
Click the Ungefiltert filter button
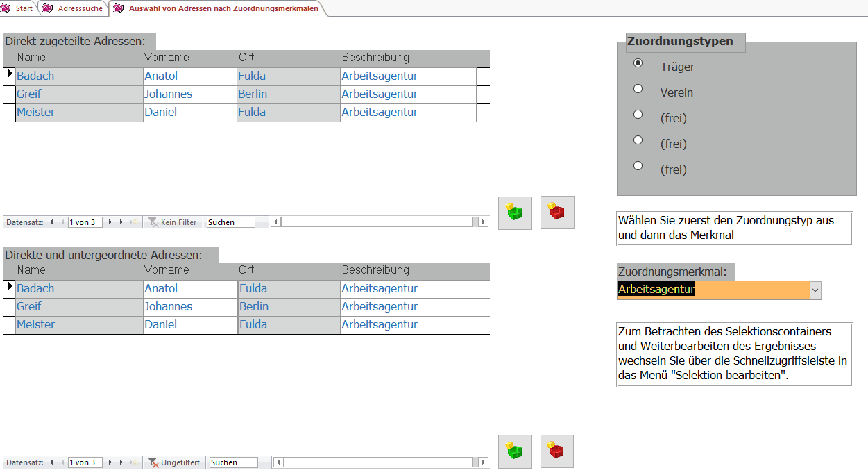pos(174,462)
